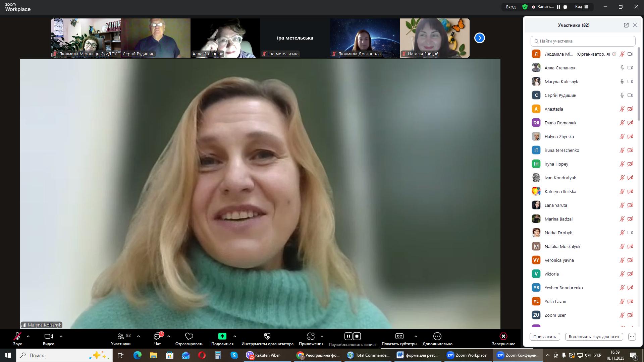Open Host tools shield icon
The width and height of the screenshot is (644, 362).
pyautogui.click(x=267, y=336)
